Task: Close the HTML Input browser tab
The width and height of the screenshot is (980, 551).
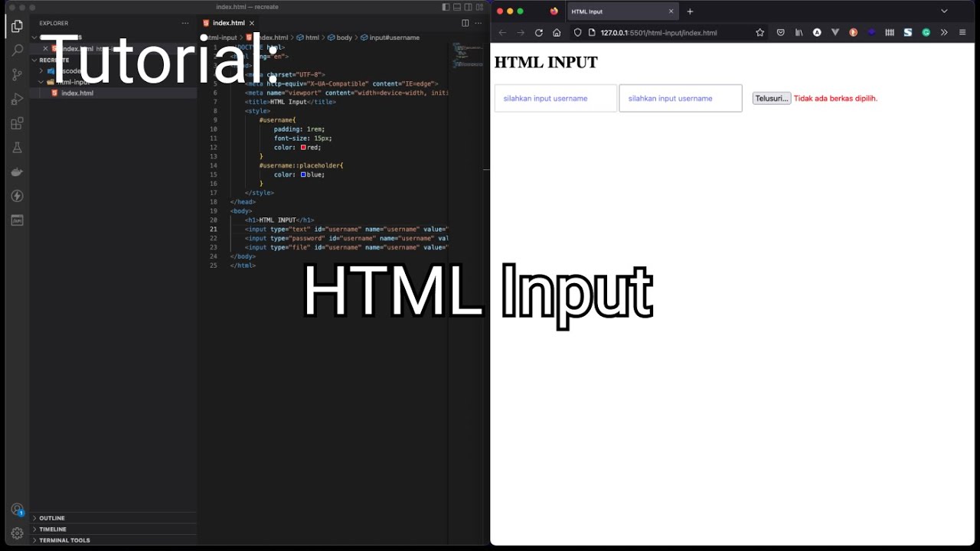Action: click(671, 11)
